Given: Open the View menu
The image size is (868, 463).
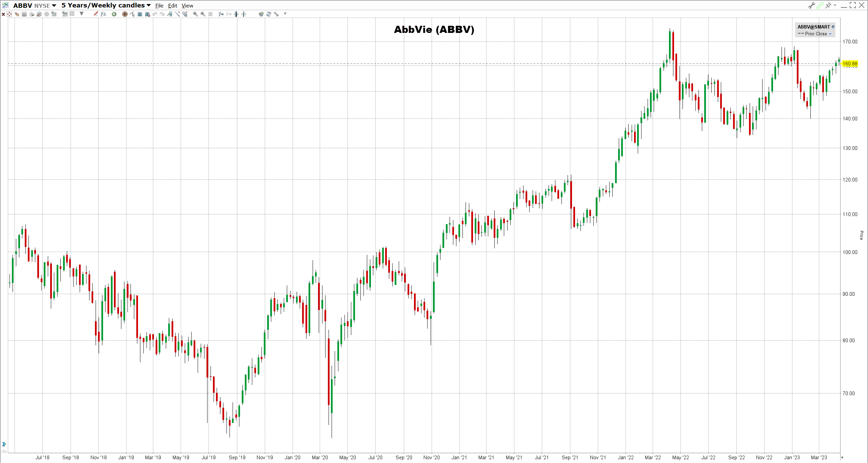Looking at the screenshot, I should 188,6.
